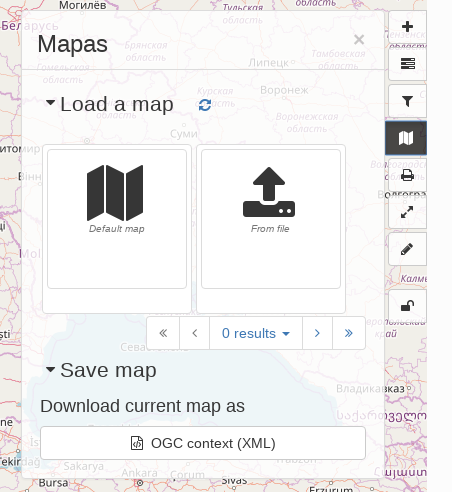Collapse the Save map section
This screenshot has height=492, width=452.
(x=50, y=369)
